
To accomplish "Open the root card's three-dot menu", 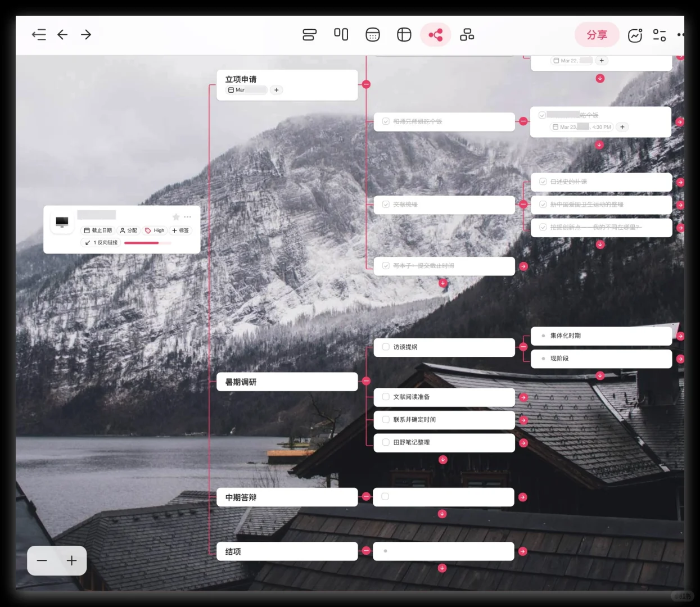I will [x=188, y=217].
